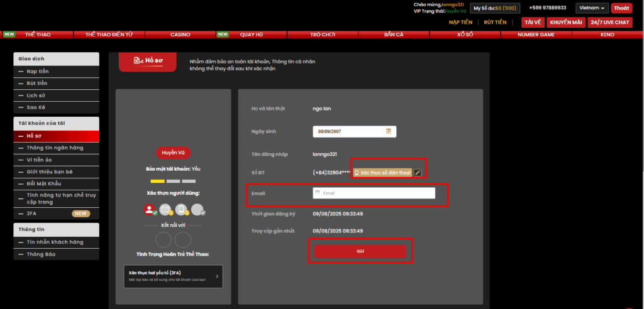Click the Truy cập gần nhất timestamp

[x=338, y=231]
